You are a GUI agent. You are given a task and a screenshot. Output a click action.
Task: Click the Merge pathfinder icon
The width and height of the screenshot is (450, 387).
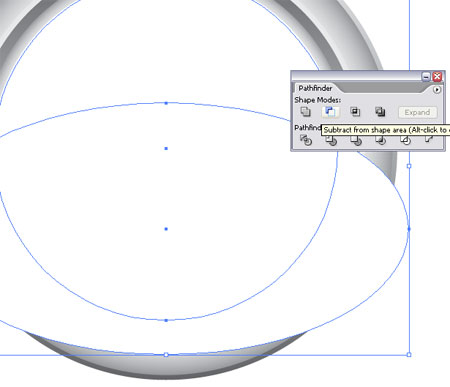point(356,140)
